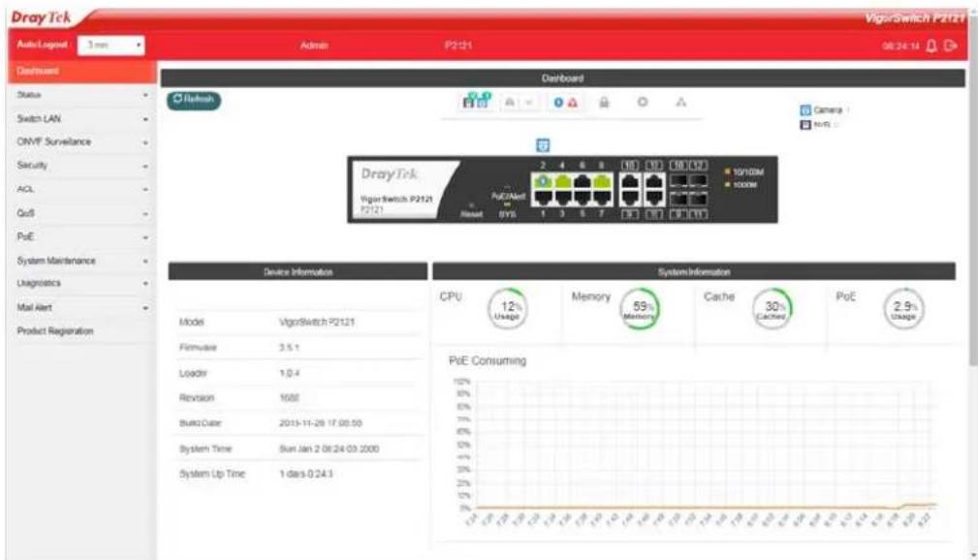Open the ONVIF Surveillance sidebar menu
The image size is (978, 560).
[82, 142]
